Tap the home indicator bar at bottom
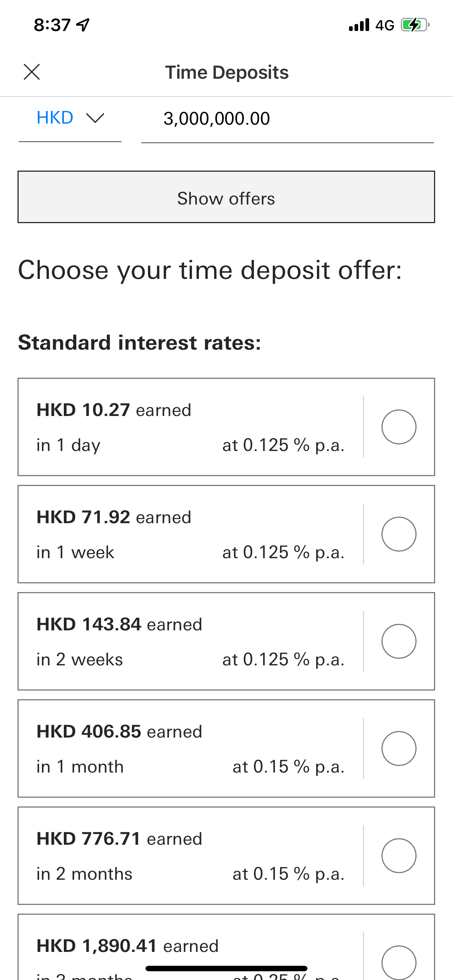The height and width of the screenshot is (980, 453). [226, 968]
